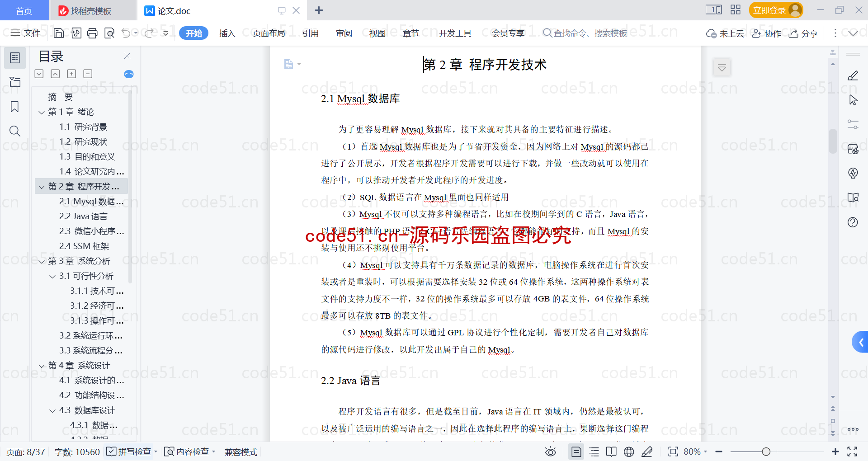Click expand all levels icon in outline
Screen dimensions: 868x461
coord(71,74)
